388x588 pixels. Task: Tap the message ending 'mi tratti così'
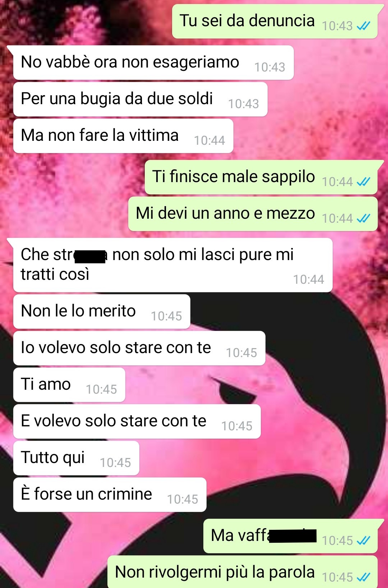(x=173, y=265)
